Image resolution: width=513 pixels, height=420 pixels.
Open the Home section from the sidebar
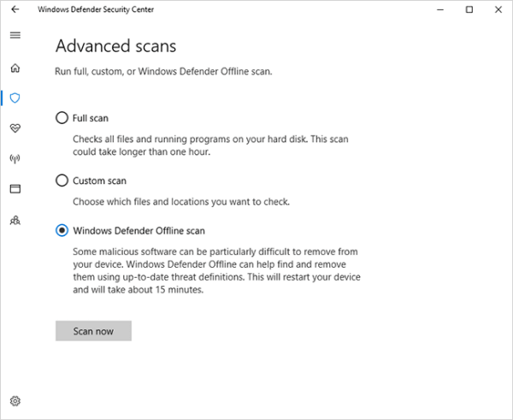15,68
